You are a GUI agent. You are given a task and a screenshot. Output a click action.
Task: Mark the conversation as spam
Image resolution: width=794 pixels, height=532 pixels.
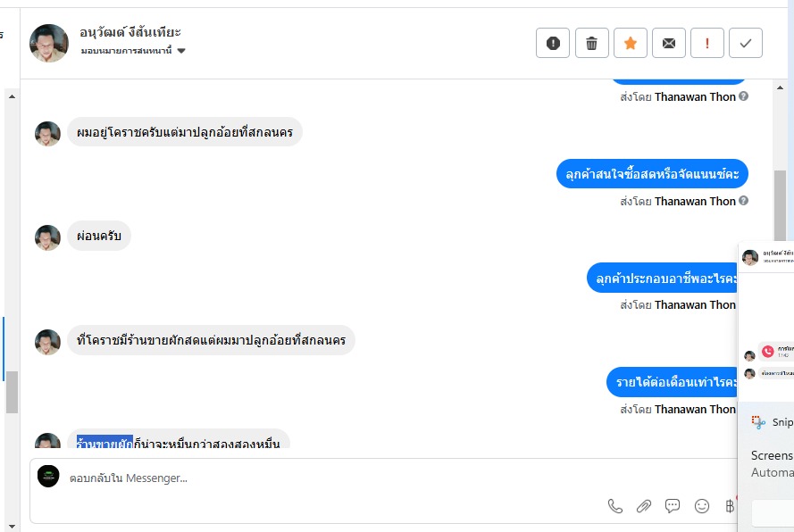pos(553,43)
